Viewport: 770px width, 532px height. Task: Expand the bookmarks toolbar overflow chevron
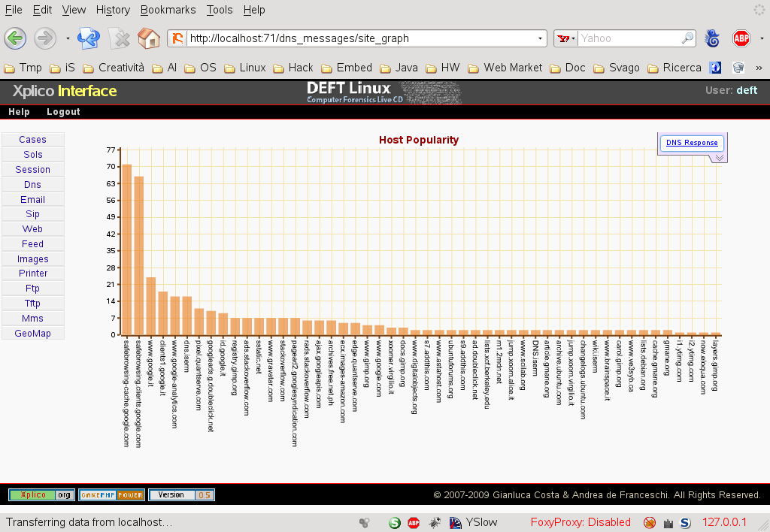point(759,68)
